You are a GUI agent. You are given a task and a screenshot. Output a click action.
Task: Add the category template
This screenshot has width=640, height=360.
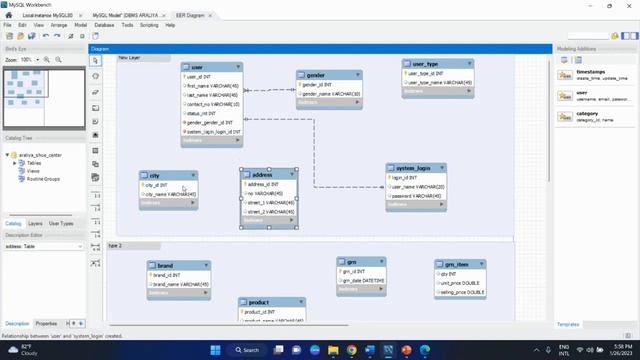[x=595, y=117]
